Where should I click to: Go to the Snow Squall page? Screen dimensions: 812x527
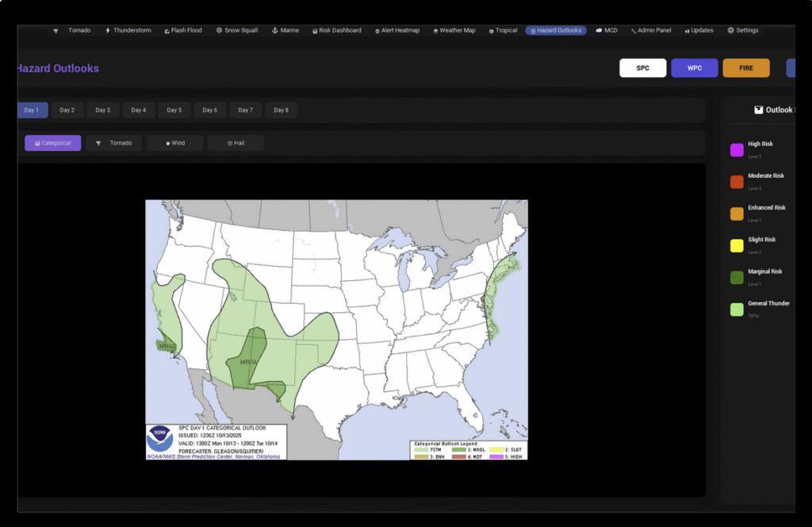[x=237, y=31]
